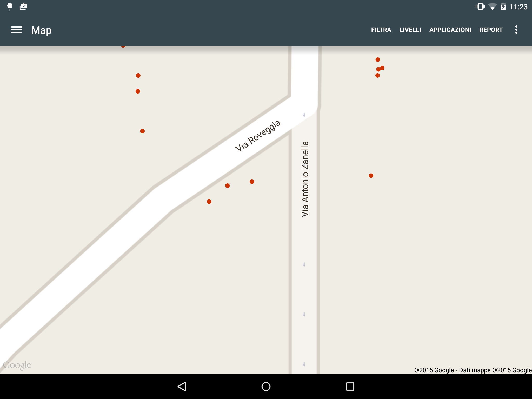Image resolution: width=532 pixels, height=399 pixels.
Task: Tap the Wi-Fi status icon
Action: (x=492, y=6)
